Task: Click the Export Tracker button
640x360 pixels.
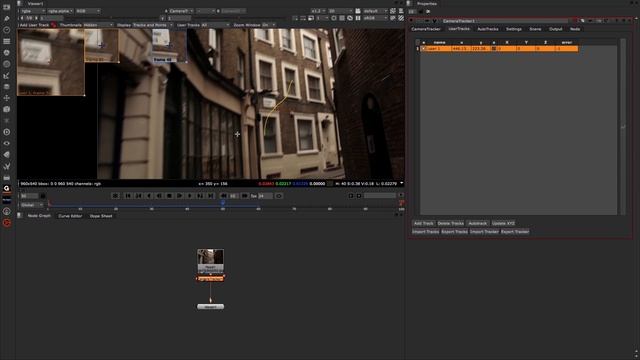Action: [515, 231]
